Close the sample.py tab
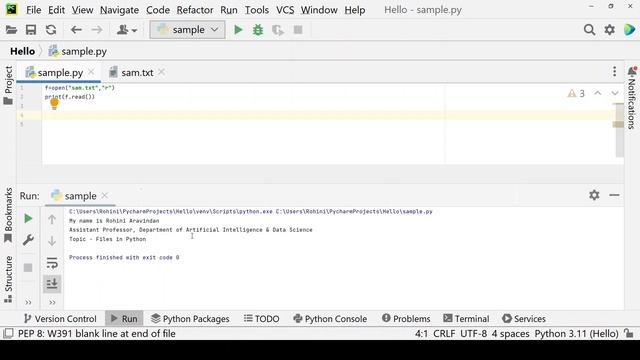This screenshot has height=360, width=640. 91,72
